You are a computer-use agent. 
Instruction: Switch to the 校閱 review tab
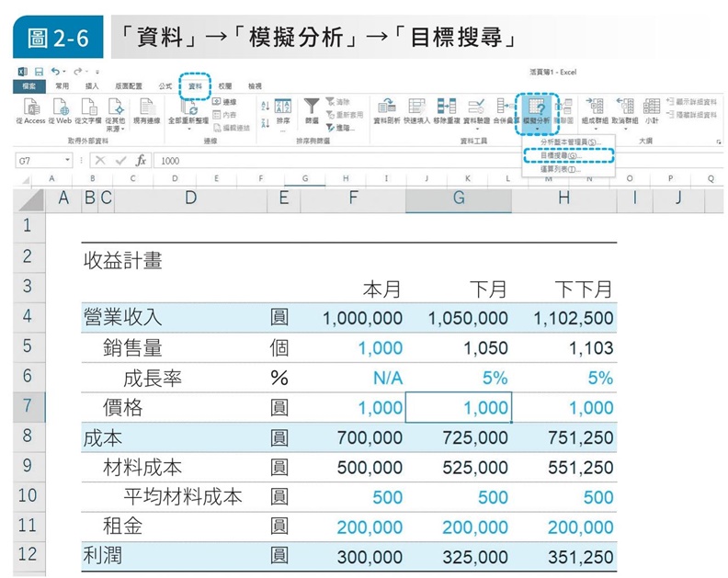tap(225, 85)
